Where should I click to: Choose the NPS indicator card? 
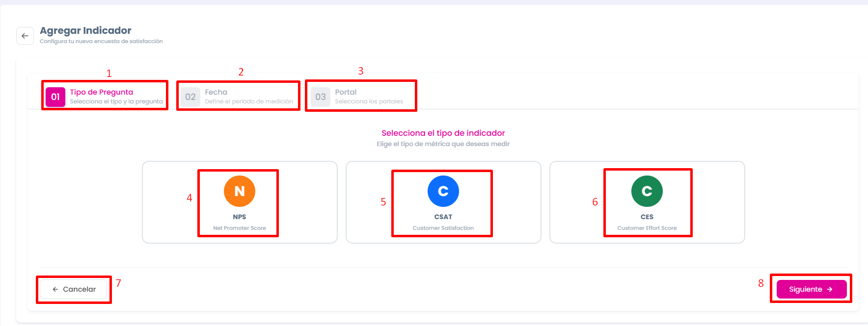tap(240, 202)
